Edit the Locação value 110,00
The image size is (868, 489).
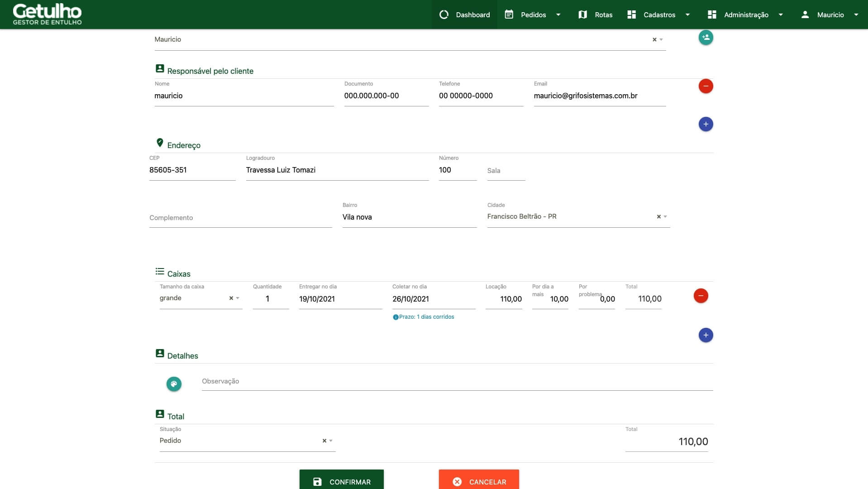504,299
